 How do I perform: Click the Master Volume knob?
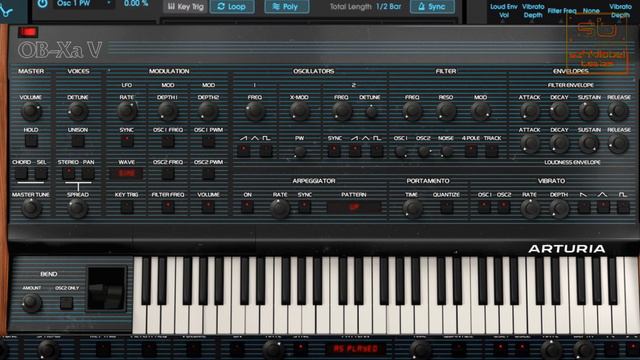tap(31, 111)
